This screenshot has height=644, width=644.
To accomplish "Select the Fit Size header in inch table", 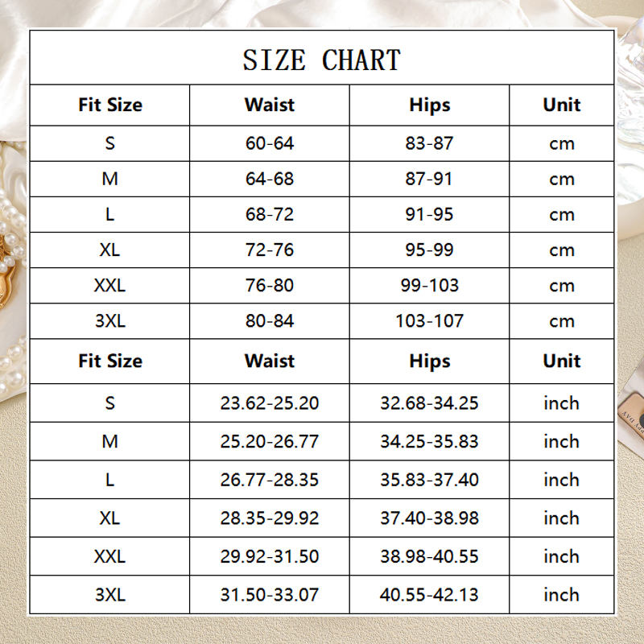I will point(110,361).
